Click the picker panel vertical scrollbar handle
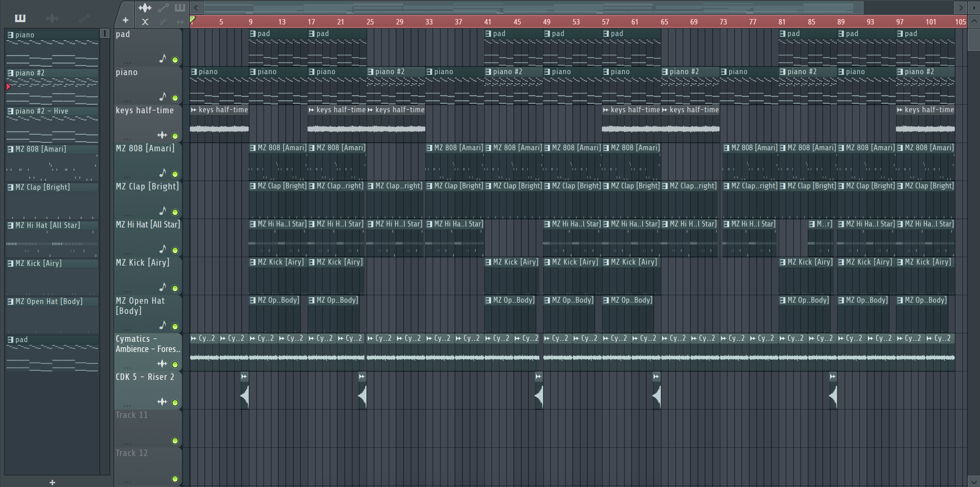980x487 pixels. [x=104, y=33]
